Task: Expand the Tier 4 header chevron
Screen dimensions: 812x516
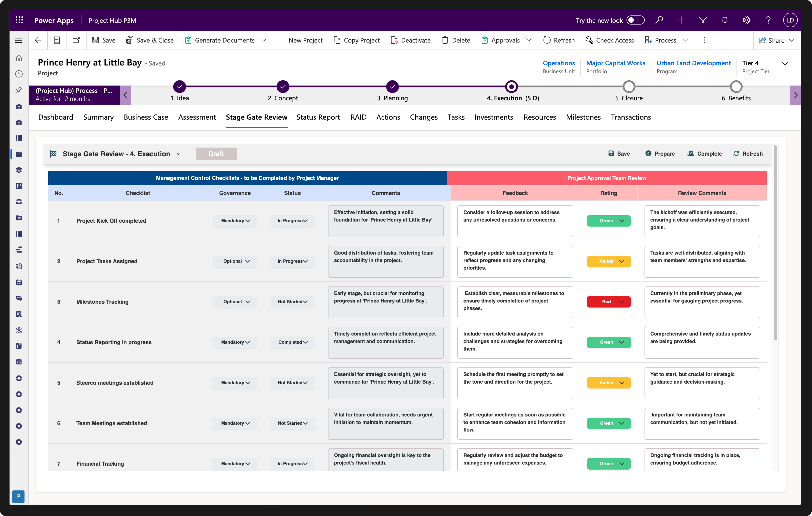Action: [785, 63]
